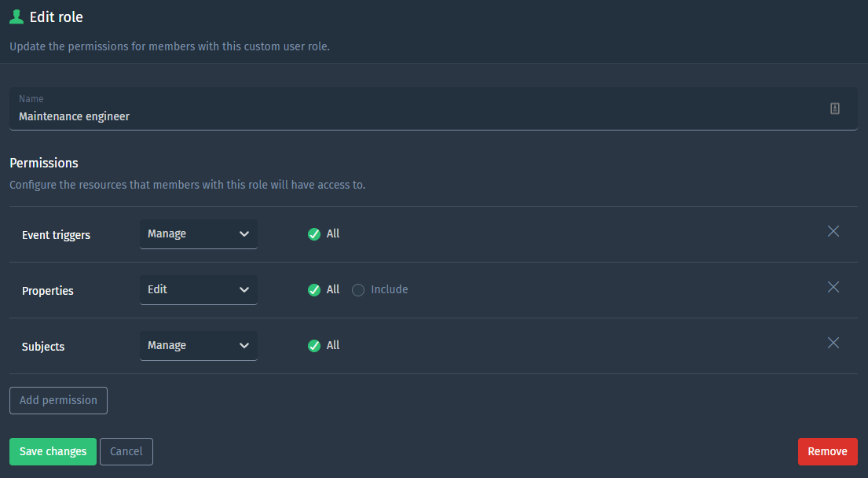Screen dimensions: 868x478
Task: Click the chevron on the Properties Edit selector
Action: point(244,289)
